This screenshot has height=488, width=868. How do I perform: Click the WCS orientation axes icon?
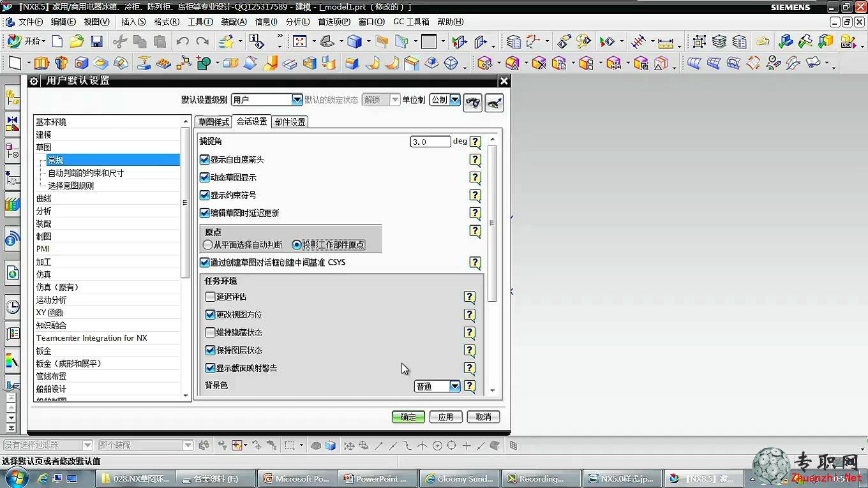(532, 41)
